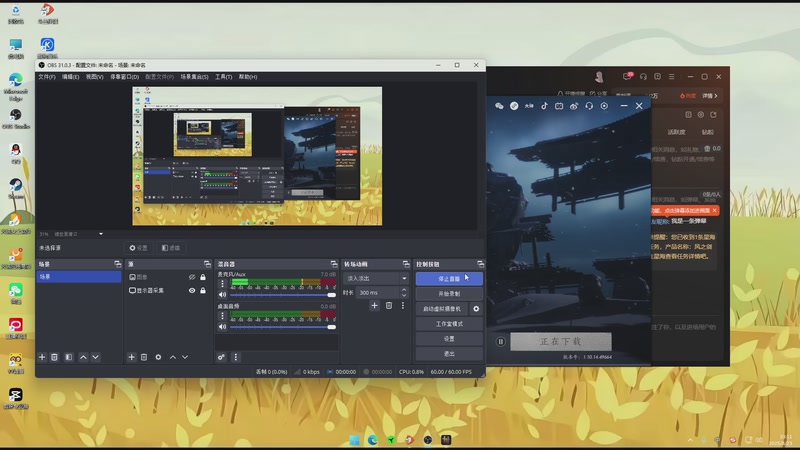The height and width of the screenshot is (450, 800).
Task: Click headset support icon in game launcher top bar
Action: 589,106
